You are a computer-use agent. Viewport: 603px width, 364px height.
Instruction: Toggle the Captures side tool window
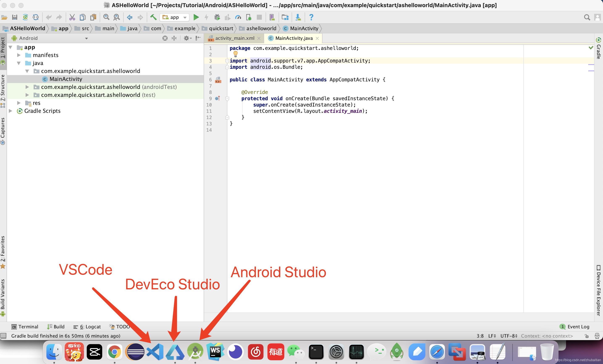click(x=3, y=131)
